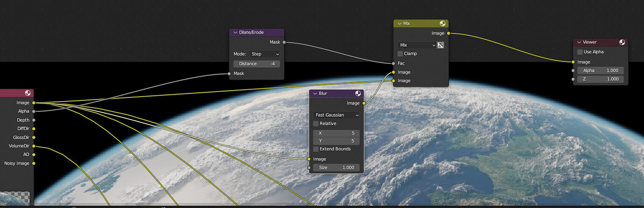644x208 pixels.
Task: Click the Blur Image input socket
Action: point(309,159)
